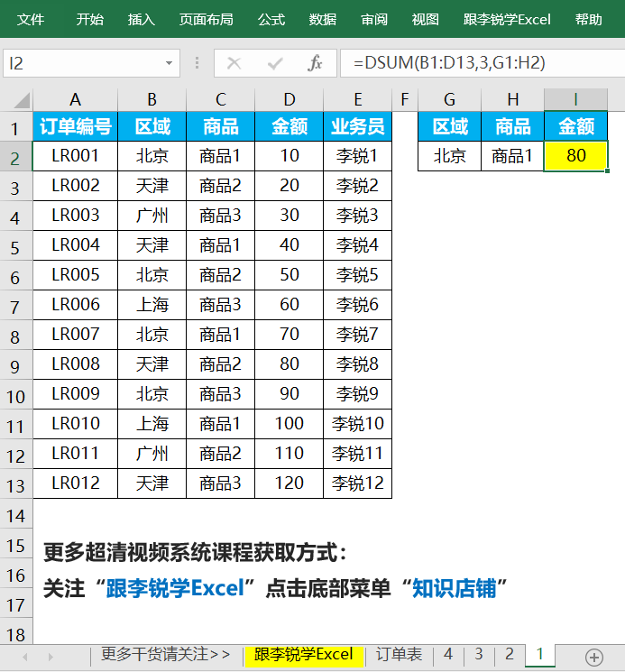The width and height of the screenshot is (625, 672).
Task: Switch to sheet tab 更多干货请关注>>
Action: click(x=166, y=655)
